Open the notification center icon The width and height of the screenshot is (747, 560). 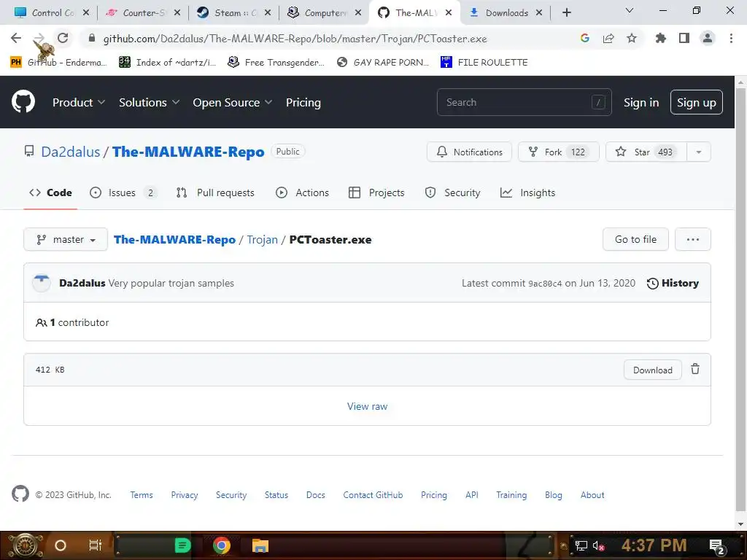tap(716, 546)
